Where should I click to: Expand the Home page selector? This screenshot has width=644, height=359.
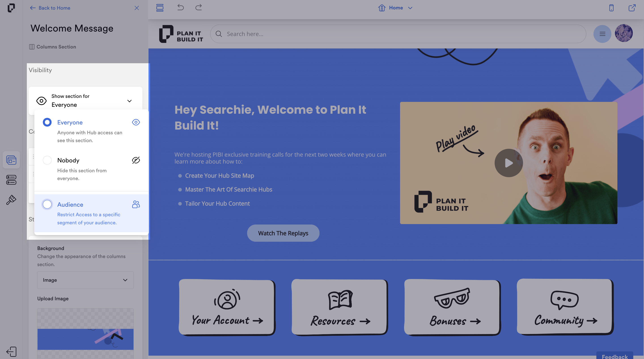[410, 8]
